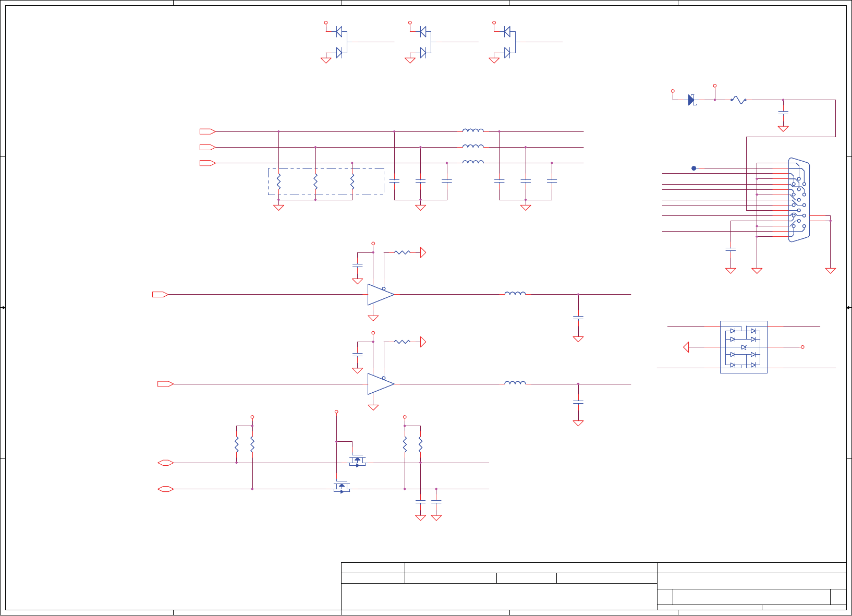
Task: Select the inductor on the top video line
Action: point(473,130)
